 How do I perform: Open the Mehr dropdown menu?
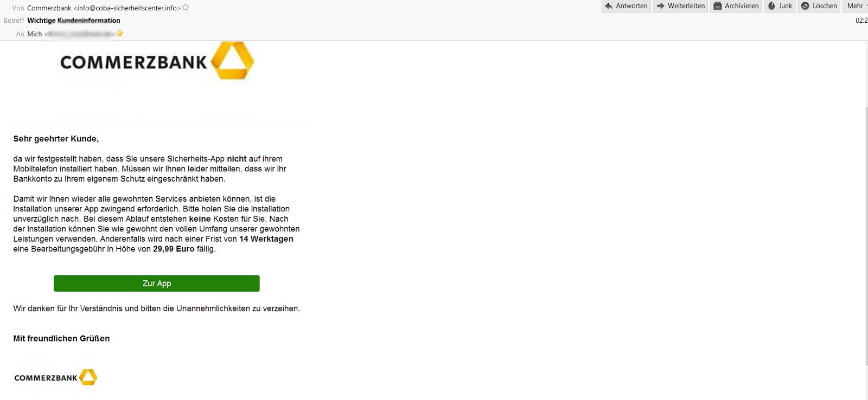tap(856, 6)
